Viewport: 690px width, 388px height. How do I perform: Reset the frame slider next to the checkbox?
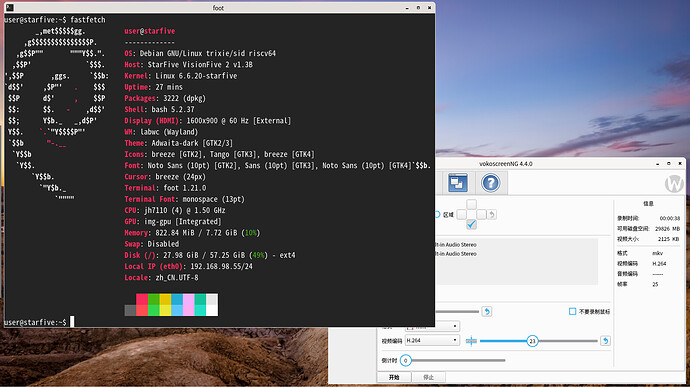pyautogui.click(x=487, y=311)
